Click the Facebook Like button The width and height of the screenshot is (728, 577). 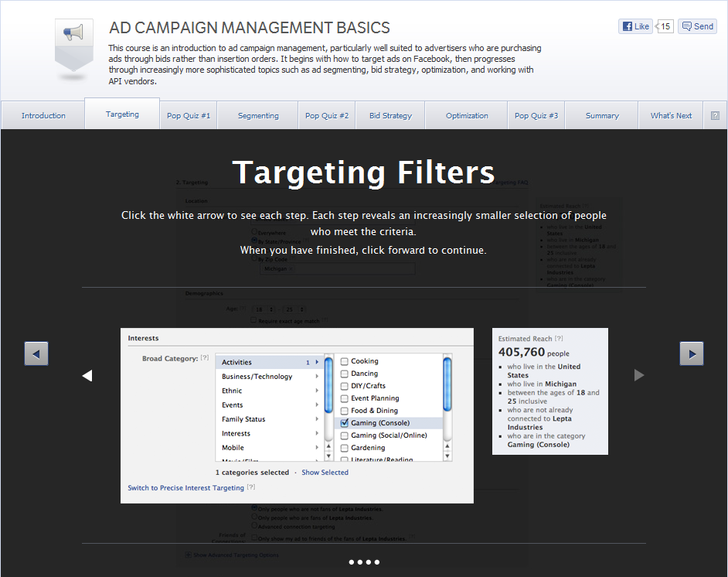pos(635,26)
